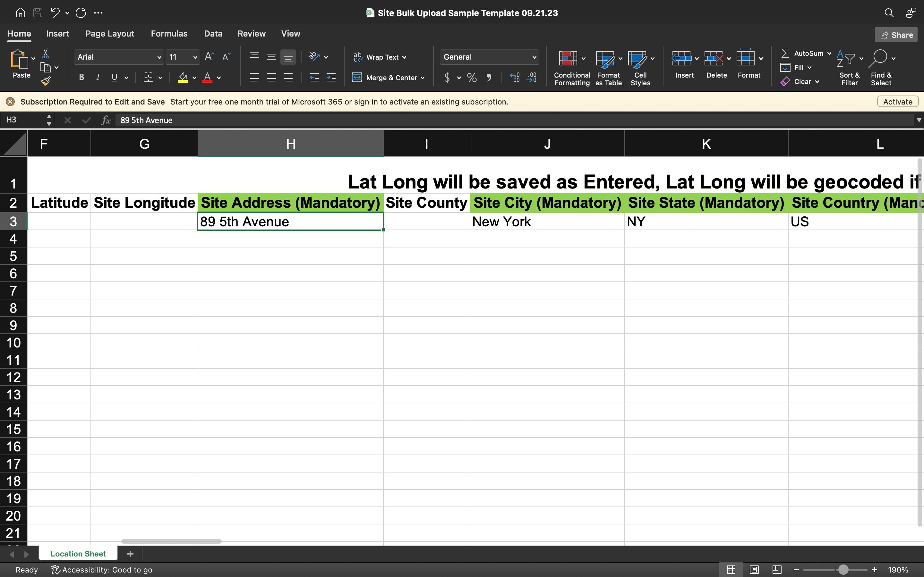Click the Percent Style icon
The image size is (924, 577).
pos(472,78)
